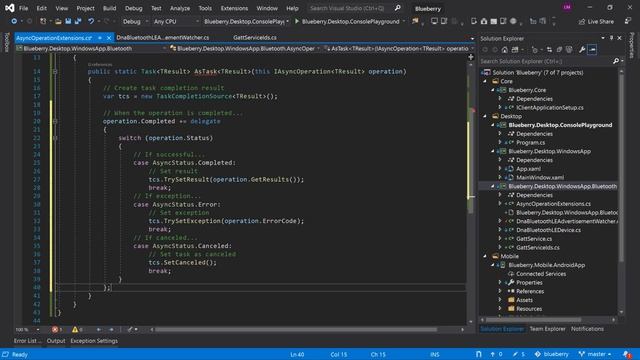Click the master branch in status bar

tap(595, 354)
